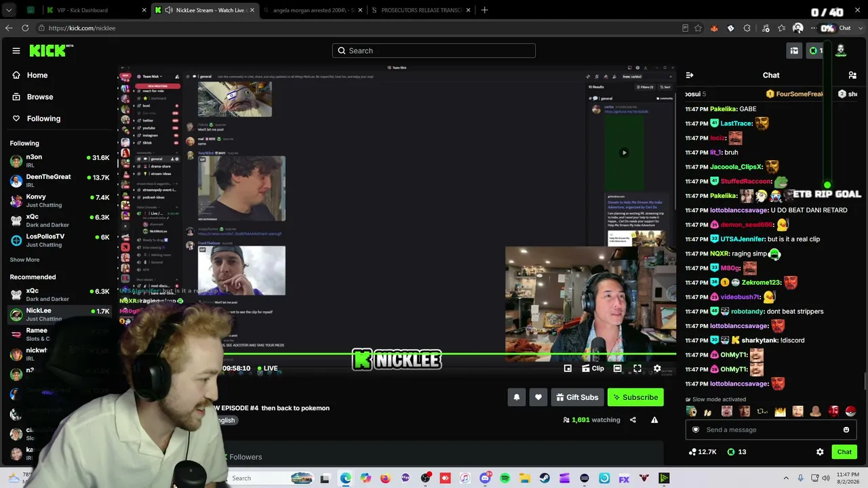
Task: Click the Windows taskbar Search box
Action: coord(270,479)
